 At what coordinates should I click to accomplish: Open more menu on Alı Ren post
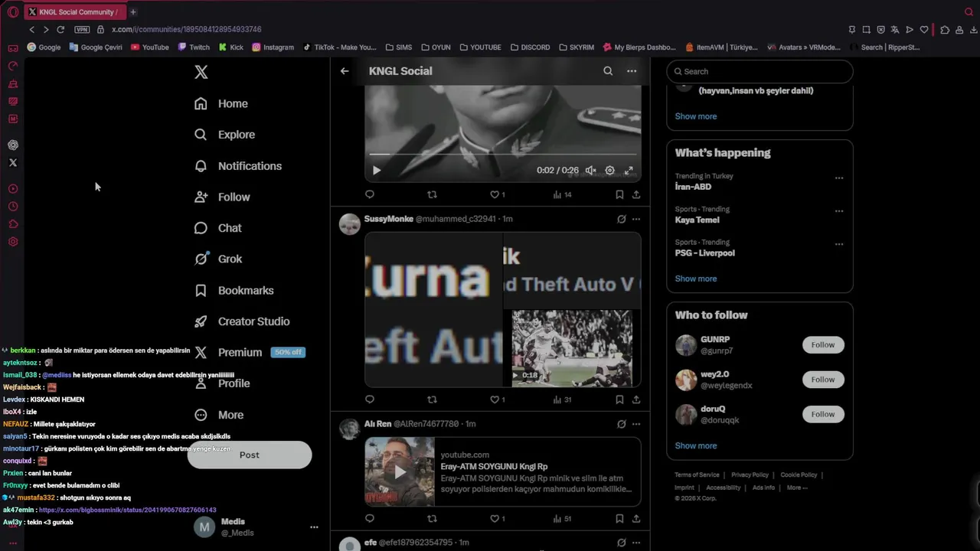tap(636, 424)
